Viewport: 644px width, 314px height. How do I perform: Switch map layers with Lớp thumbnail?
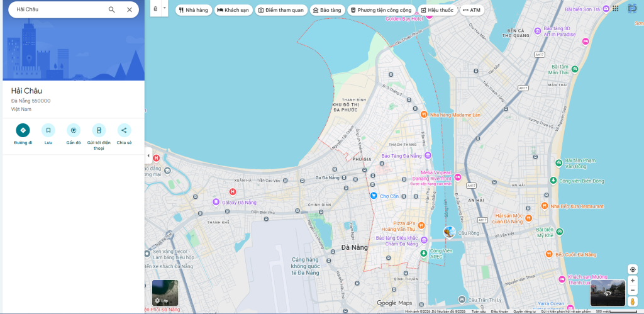(165, 293)
